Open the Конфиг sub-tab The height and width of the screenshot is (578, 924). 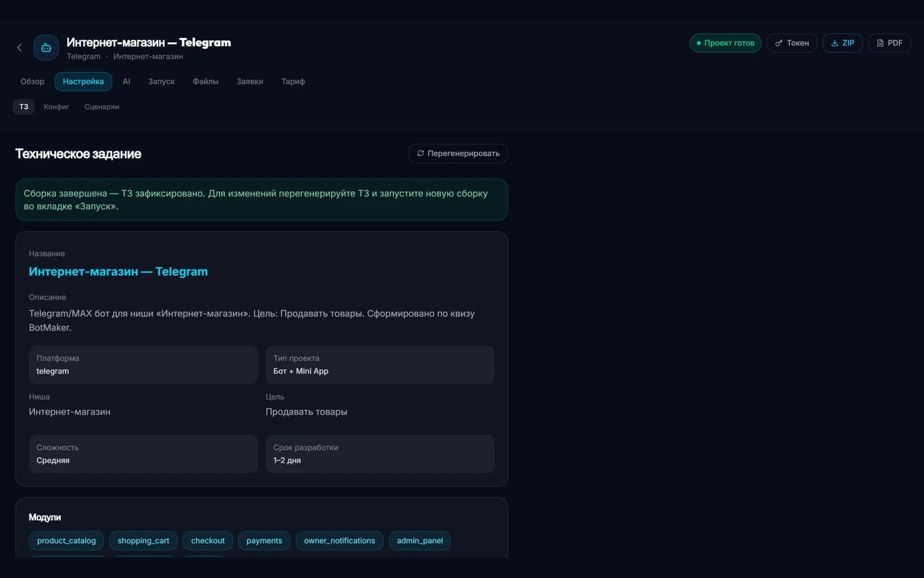56,107
